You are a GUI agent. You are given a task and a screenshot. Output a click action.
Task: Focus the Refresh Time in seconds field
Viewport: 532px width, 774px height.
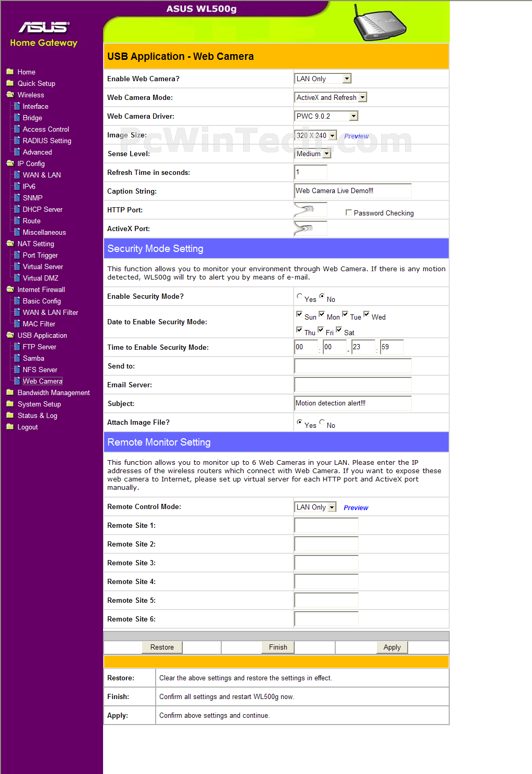[311, 172]
